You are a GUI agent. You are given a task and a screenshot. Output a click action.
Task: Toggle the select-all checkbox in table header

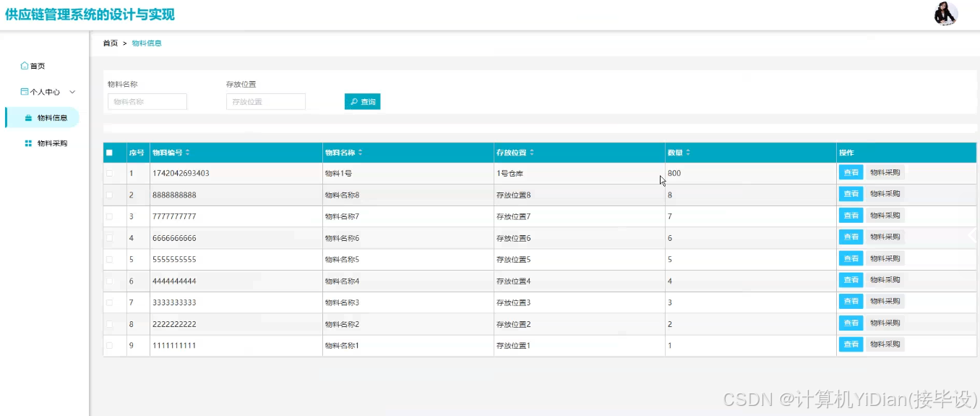[x=109, y=153]
